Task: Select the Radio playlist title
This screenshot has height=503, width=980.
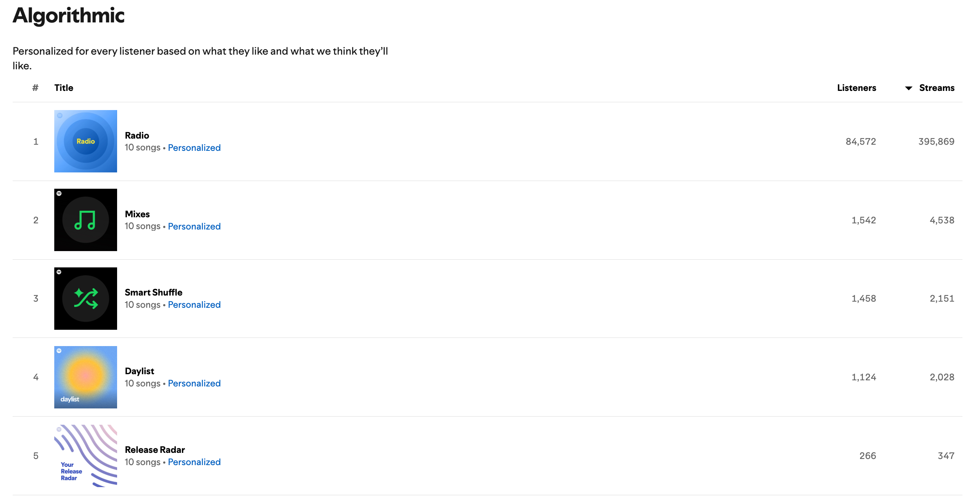Action: [137, 135]
